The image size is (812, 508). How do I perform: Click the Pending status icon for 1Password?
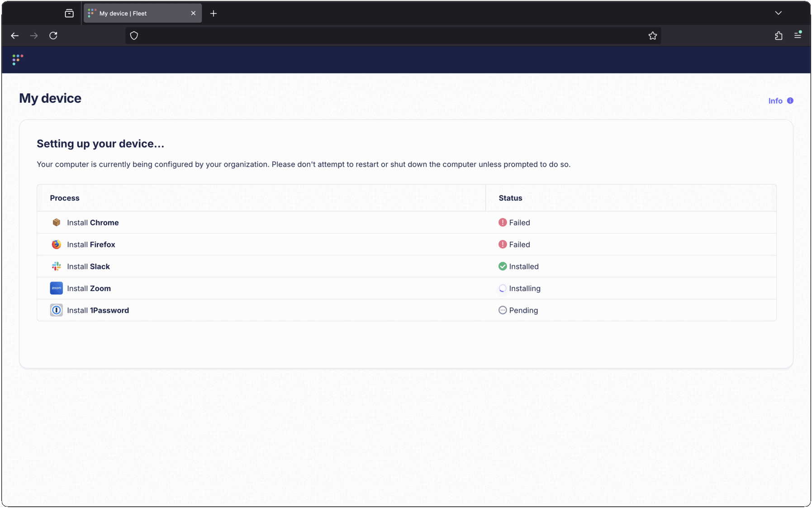point(502,310)
